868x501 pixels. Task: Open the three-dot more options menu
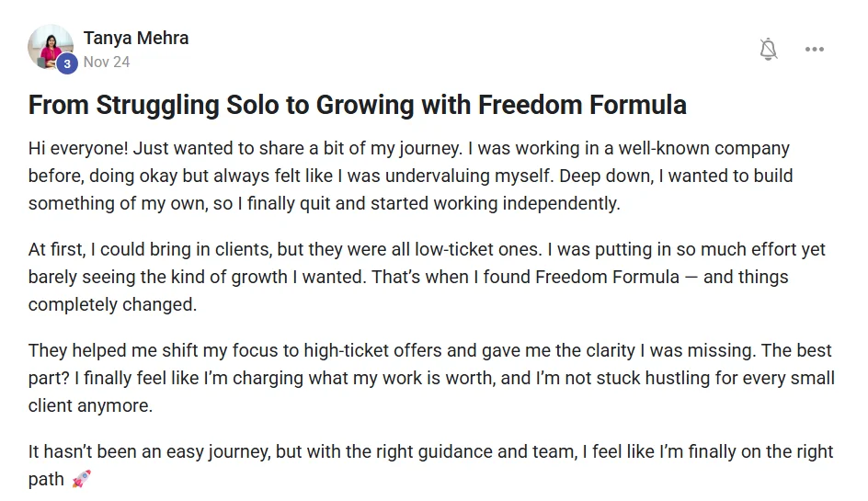pos(815,50)
